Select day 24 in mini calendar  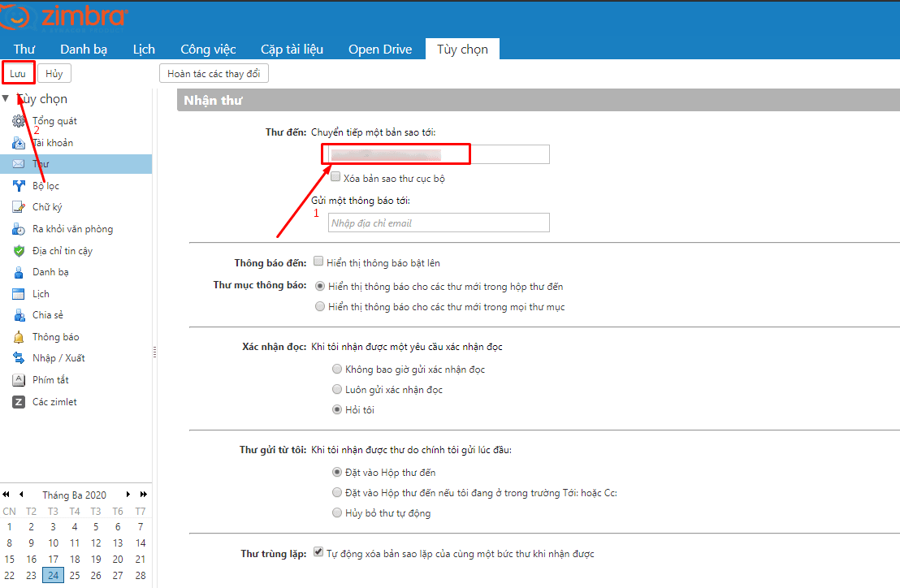coord(53,575)
